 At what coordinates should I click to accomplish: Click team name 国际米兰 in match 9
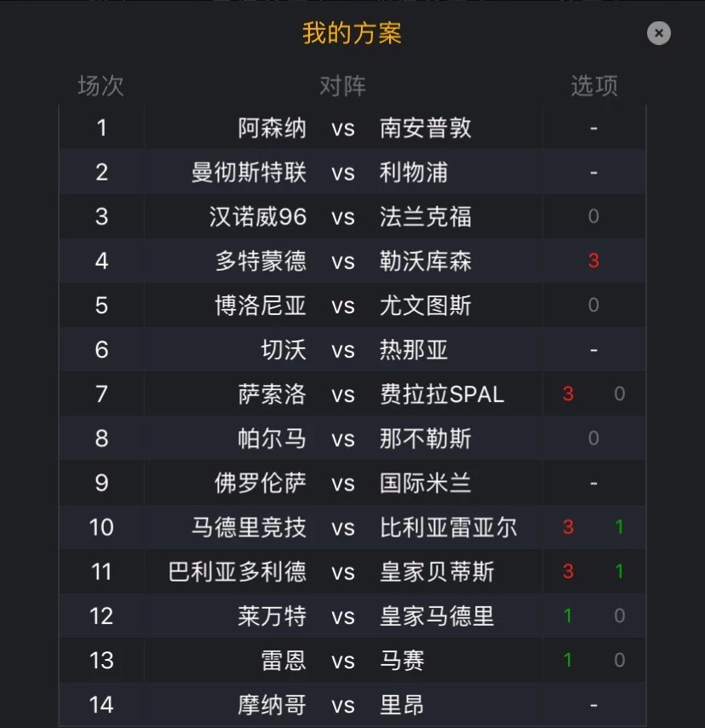[x=425, y=483]
